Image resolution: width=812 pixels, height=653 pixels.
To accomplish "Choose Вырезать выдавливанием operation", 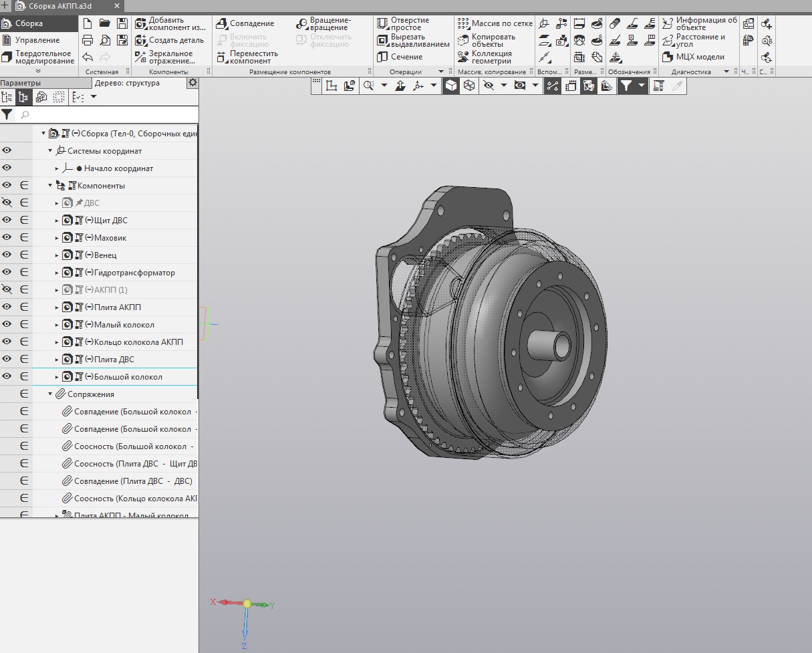I will [413, 41].
